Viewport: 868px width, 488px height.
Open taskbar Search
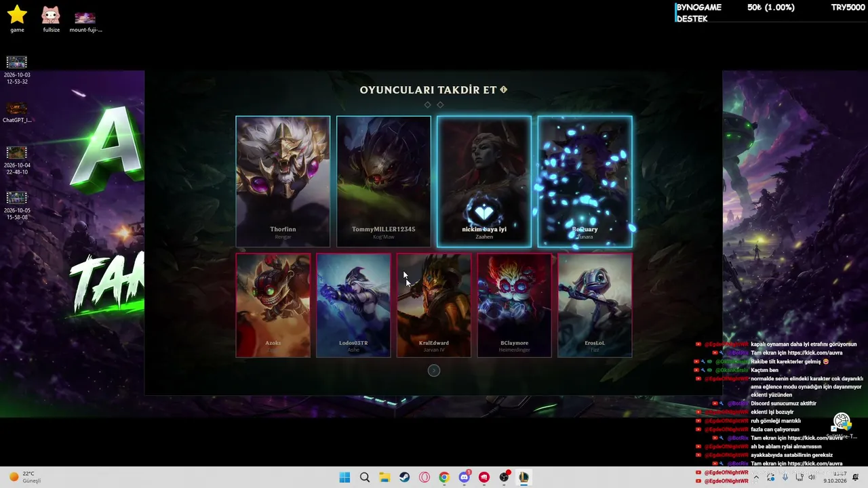click(365, 477)
